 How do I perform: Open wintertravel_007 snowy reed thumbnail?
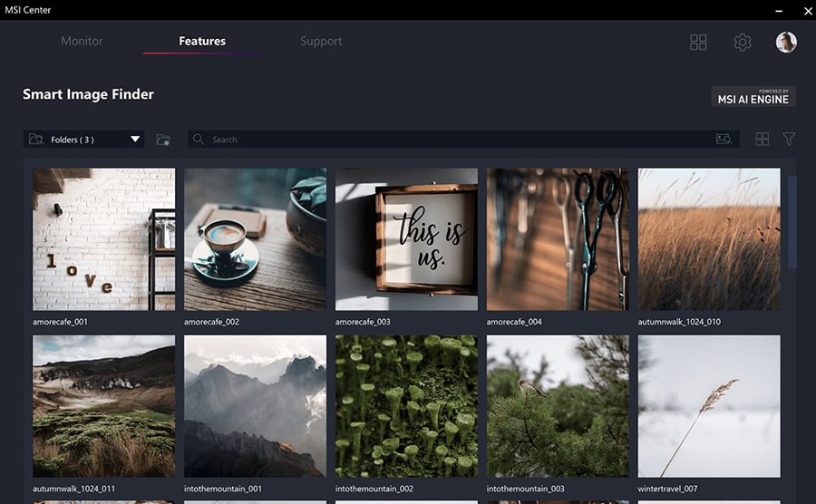(x=709, y=406)
